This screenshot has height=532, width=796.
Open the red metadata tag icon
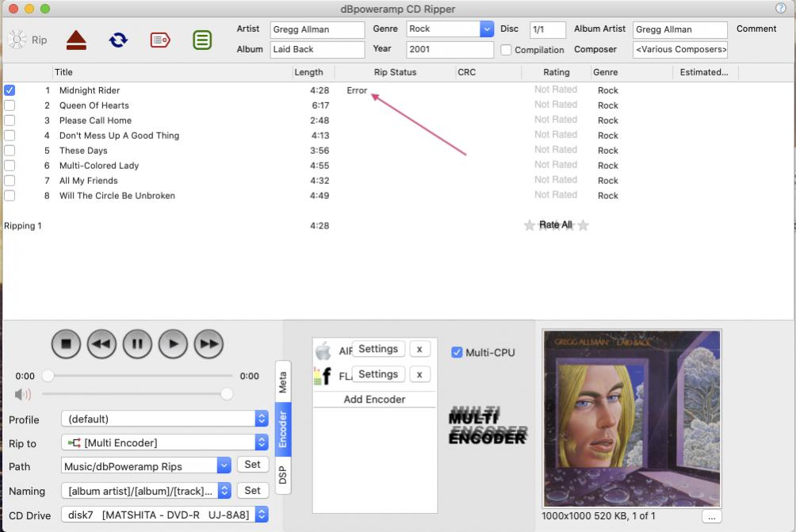[160, 40]
